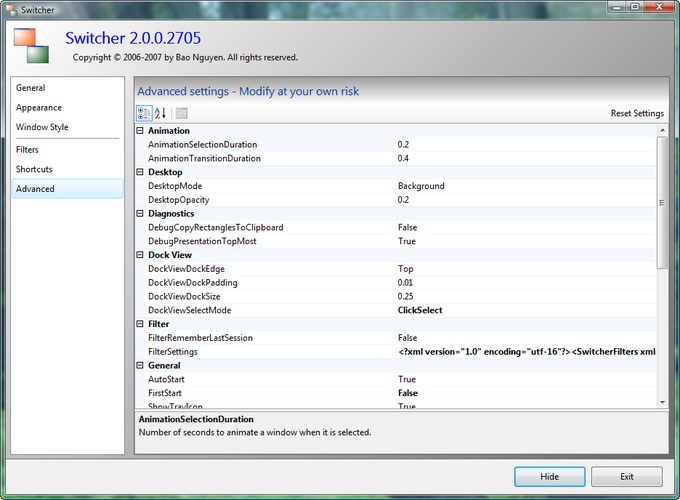Click the Dock View category header text
This screenshot has width=680, height=500.
(170, 255)
